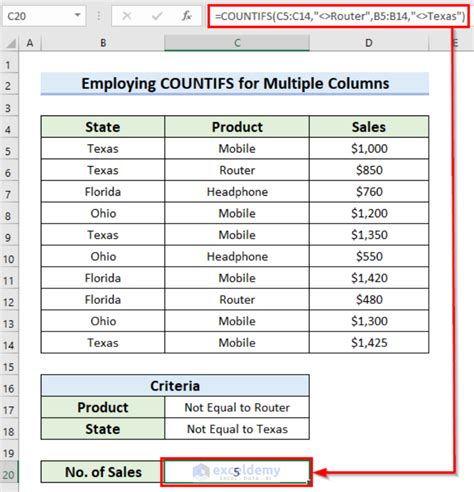Select the 'Ohio' cell in row 10
The height and width of the screenshot is (492, 474).
click(103, 256)
